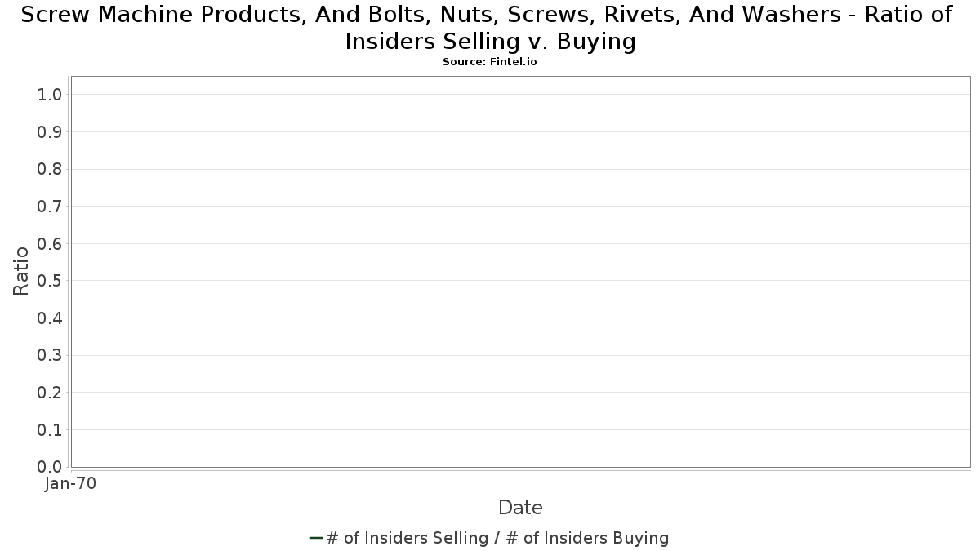Click the Date x-axis title

point(520,508)
